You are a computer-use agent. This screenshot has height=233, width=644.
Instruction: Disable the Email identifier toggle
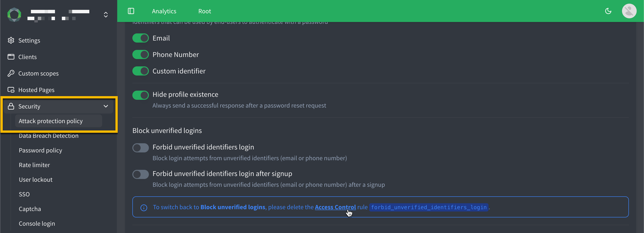[x=140, y=38]
